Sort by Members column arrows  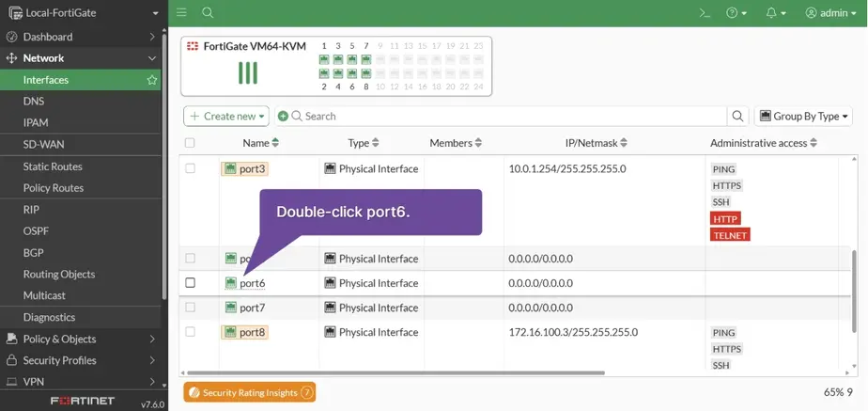coord(478,143)
